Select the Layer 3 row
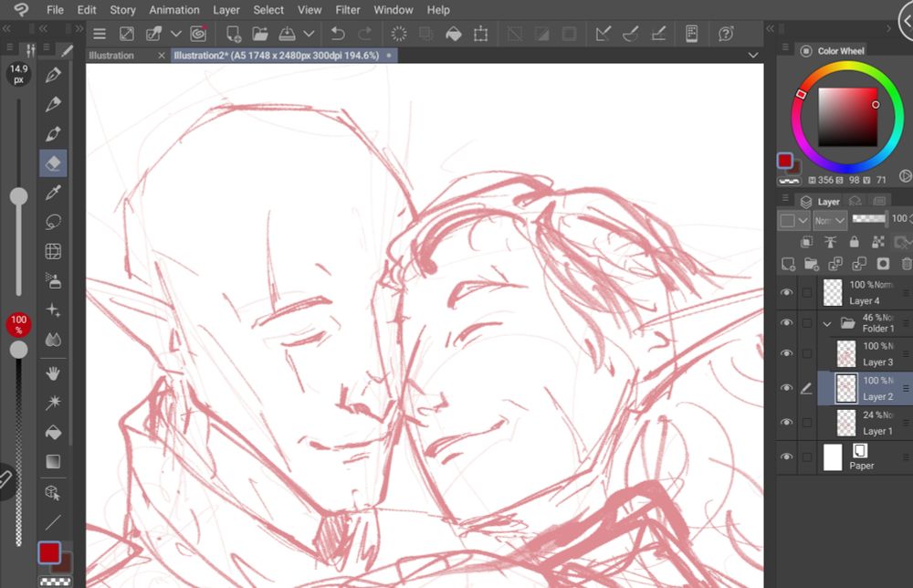This screenshot has width=913, height=588. tap(865, 353)
